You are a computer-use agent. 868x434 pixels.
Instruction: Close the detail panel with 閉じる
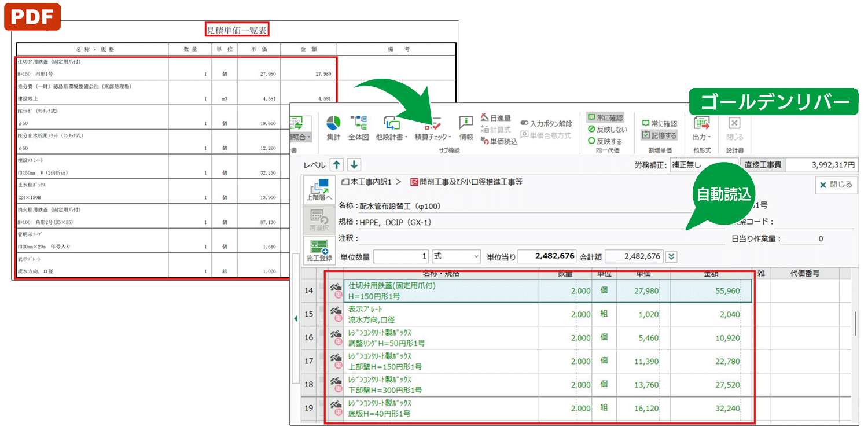click(836, 185)
